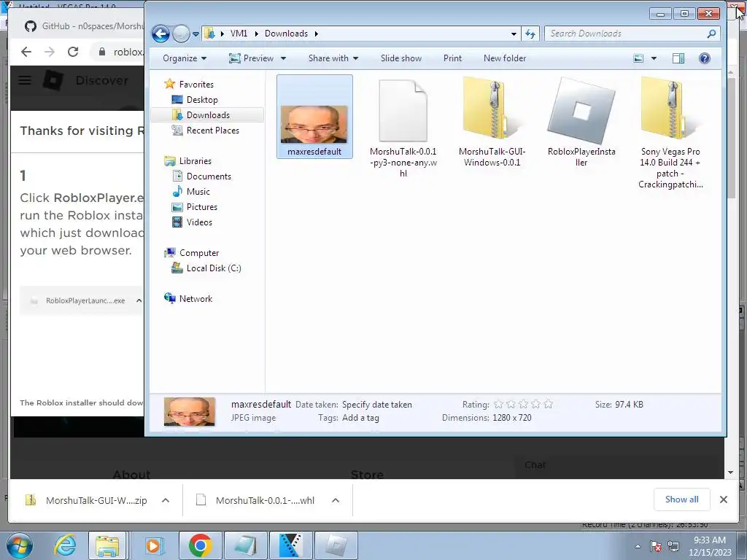
Task: Select Network in the navigation pane
Action: 196,298
